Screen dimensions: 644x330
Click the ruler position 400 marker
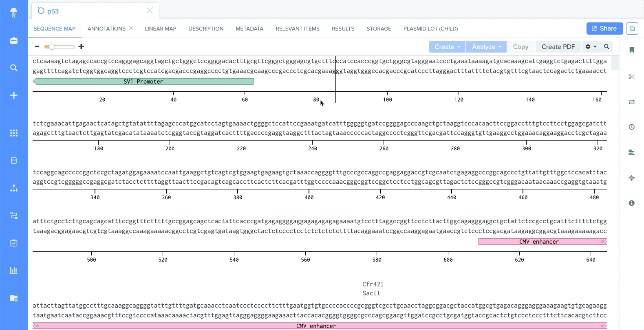pos(309,197)
